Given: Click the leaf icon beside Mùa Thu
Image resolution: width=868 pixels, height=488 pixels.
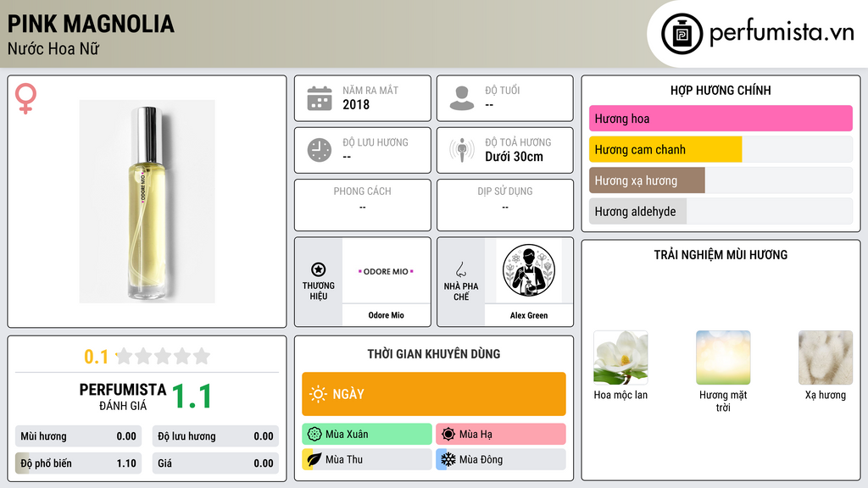Looking at the screenshot, I should click(x=314, y=459).
